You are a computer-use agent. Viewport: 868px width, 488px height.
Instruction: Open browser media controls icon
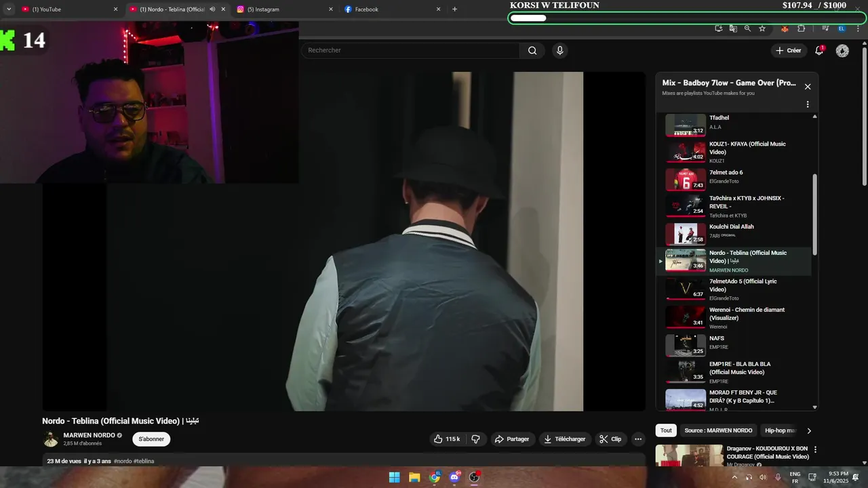[825, 28]
